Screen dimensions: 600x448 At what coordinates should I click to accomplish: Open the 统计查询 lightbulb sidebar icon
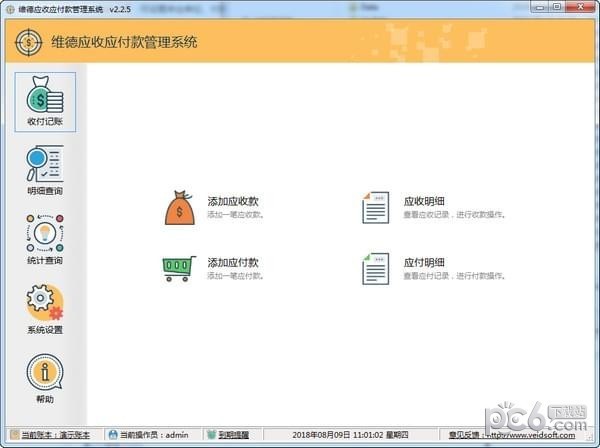coord(45,233)
